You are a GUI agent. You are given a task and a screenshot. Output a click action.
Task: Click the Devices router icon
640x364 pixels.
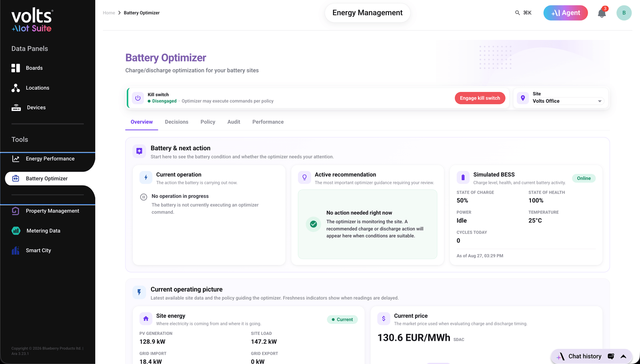(x=16, y=107)
